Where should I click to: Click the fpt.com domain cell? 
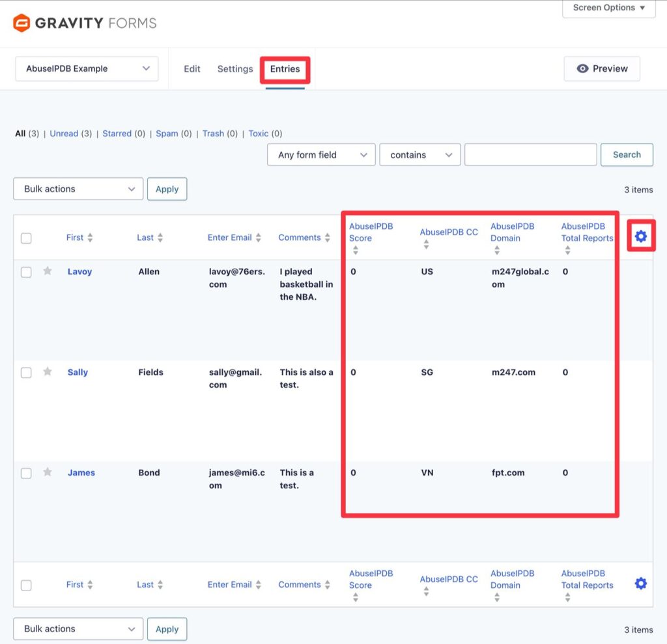[508, 473]
